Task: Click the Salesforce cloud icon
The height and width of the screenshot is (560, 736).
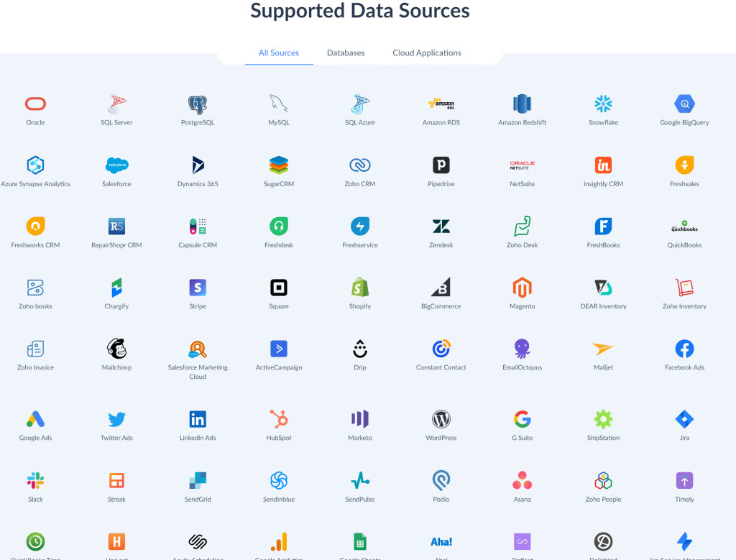Action: (x=116, y=165)
